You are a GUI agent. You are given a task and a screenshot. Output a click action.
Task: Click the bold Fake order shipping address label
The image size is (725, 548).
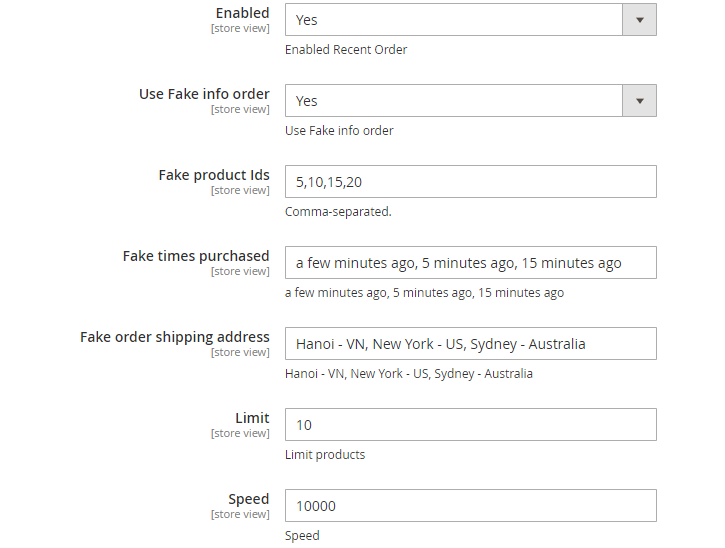coord(175,337)
